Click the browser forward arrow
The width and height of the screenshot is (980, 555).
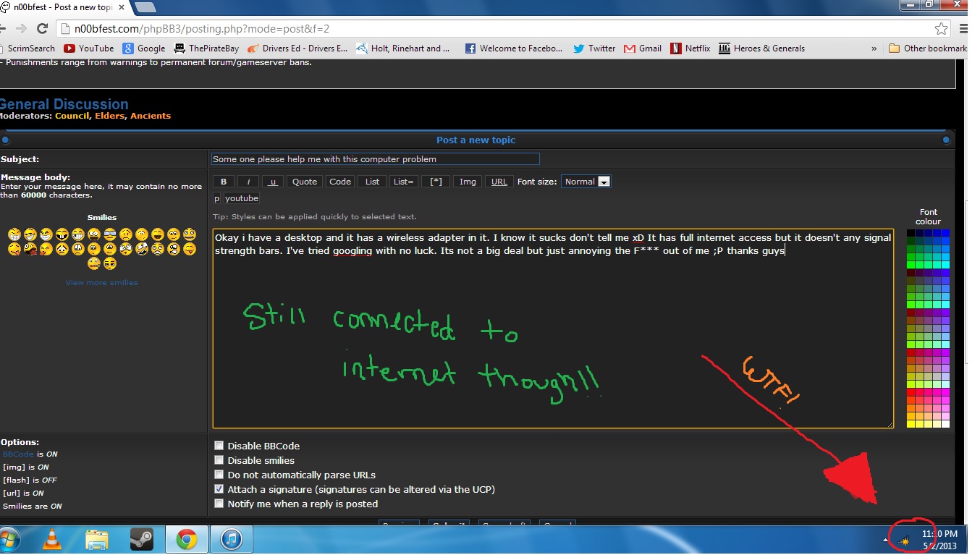click(21, 29)
